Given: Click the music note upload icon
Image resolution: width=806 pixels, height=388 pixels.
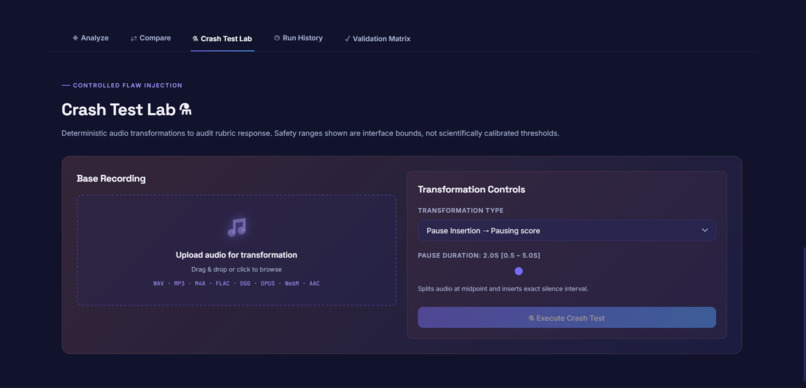Looking at the screenshot, I should (x=236, y=227).
